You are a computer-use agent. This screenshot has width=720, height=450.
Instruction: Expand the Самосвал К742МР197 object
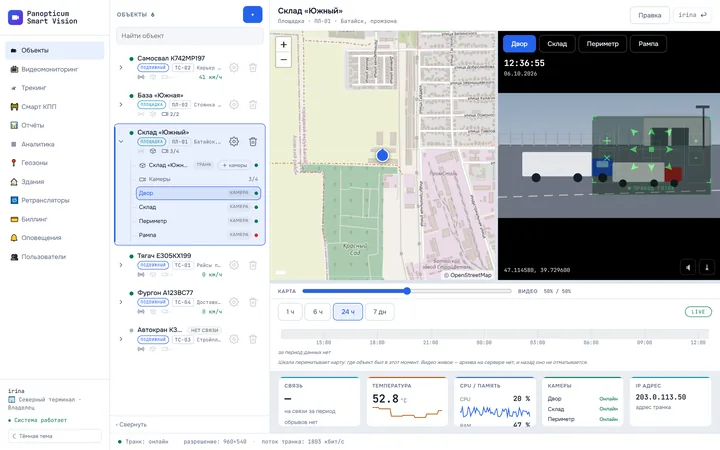click(x=121, y=68)
